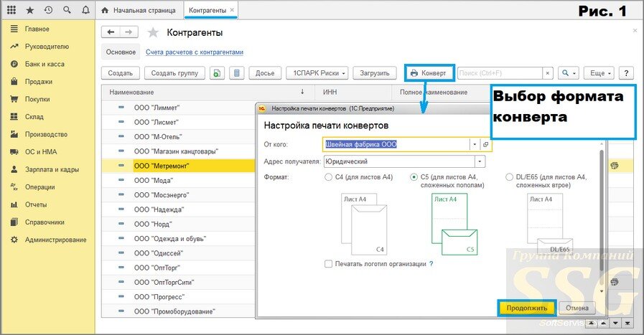
Task: Focus the Поиск (Ctrl+F) search field
Action: tap(500, 73)
